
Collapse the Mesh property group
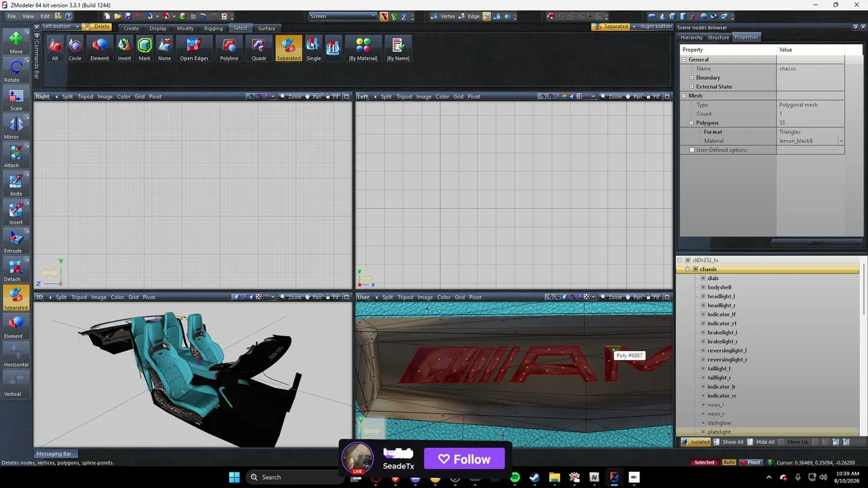(684, 96)
